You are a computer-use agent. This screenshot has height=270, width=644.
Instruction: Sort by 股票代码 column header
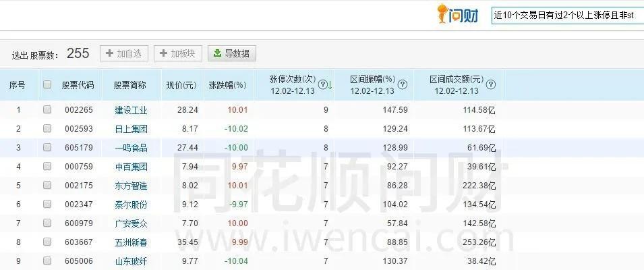78,85
